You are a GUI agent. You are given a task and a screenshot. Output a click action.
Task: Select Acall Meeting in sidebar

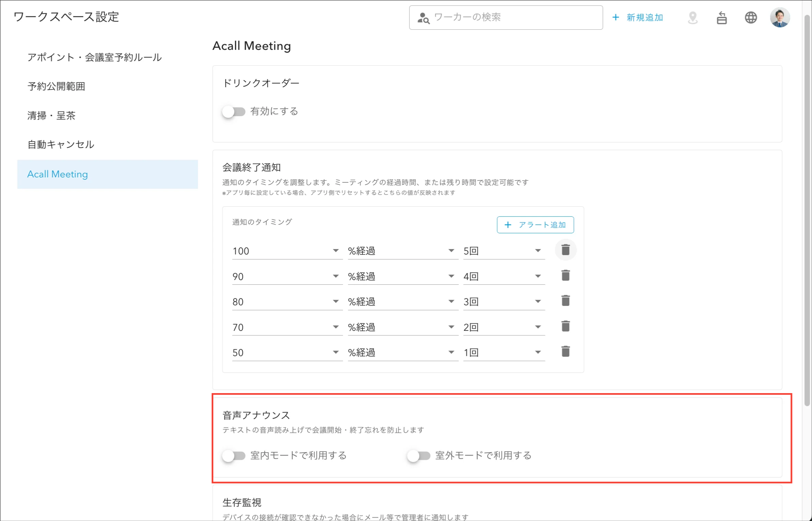point(108,174)
